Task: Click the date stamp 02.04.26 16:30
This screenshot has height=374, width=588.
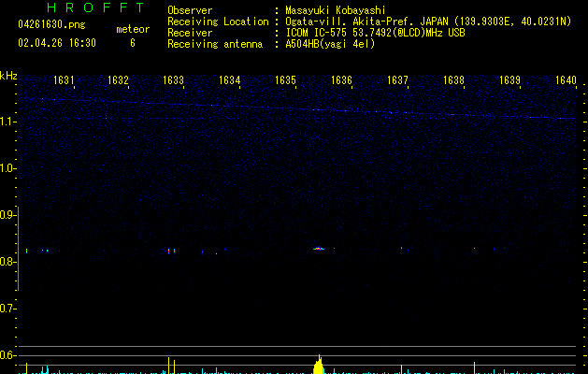Action: tap(57, 43)
